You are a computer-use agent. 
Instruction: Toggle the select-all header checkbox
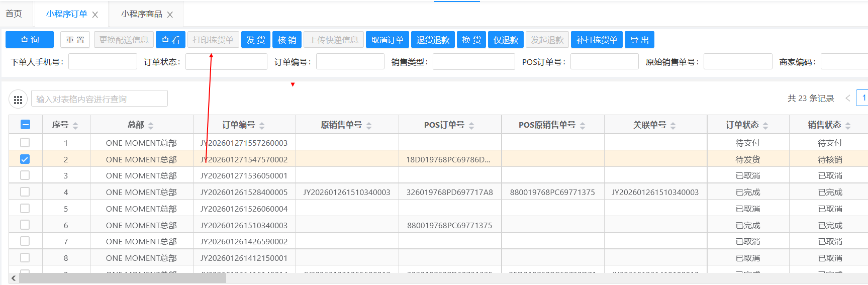pos(25,125)
